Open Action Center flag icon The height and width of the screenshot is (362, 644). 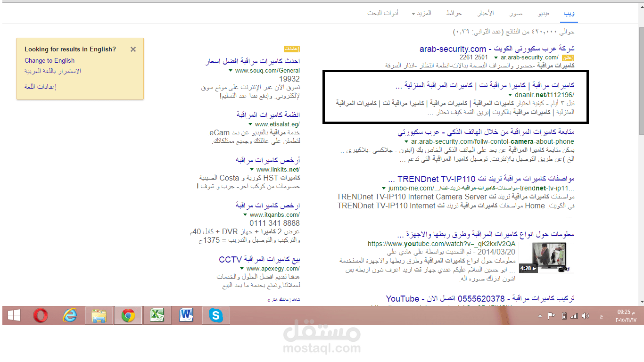[x=551, y=316]
